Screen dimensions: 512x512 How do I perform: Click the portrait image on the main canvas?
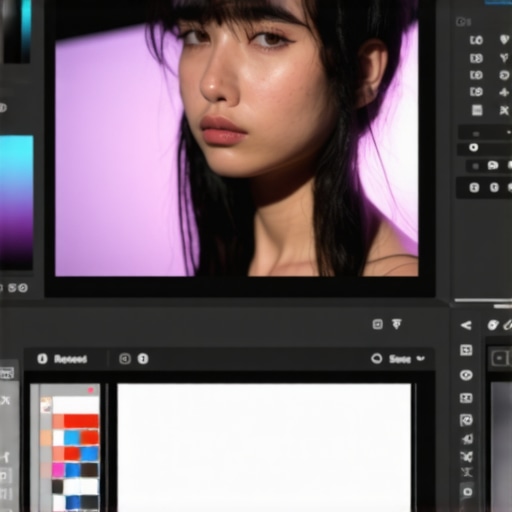pos(237,138)
